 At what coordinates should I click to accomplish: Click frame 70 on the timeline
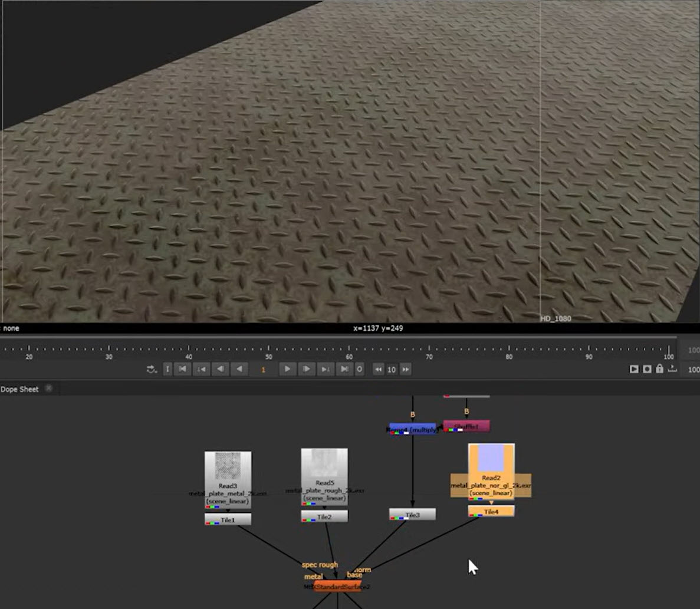tap(429, 349)
